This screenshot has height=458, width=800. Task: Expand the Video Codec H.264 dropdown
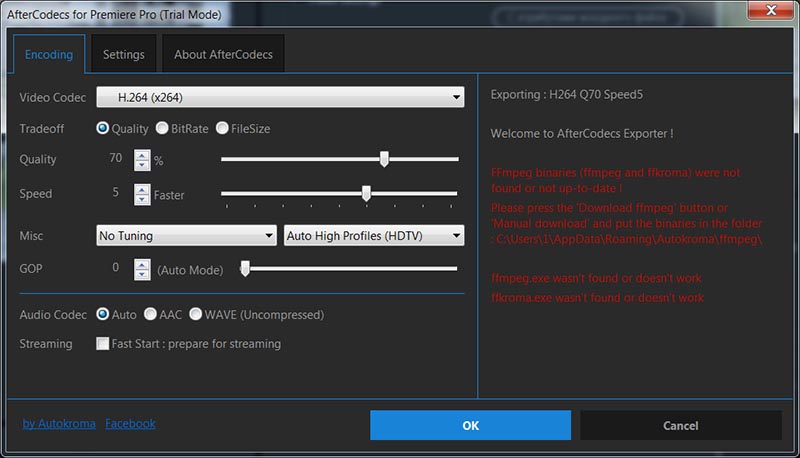pyautogui.click(x=280, y=97)
